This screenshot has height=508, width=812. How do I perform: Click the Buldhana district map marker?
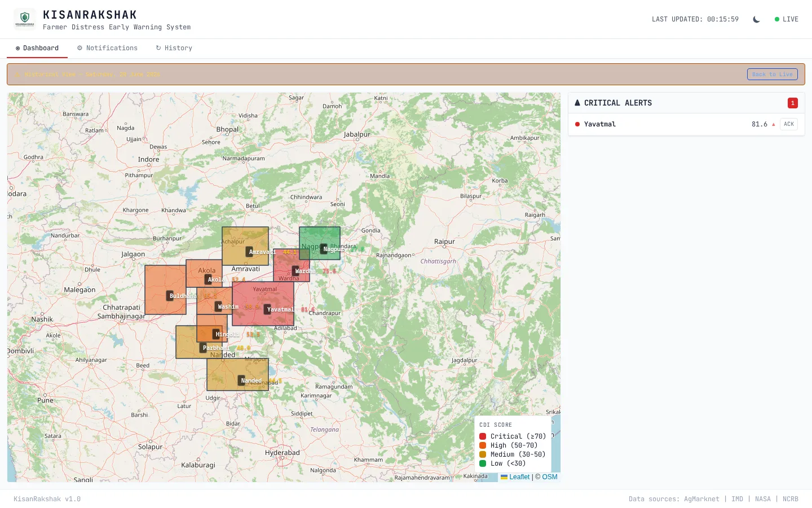click(x=170, y=295)
